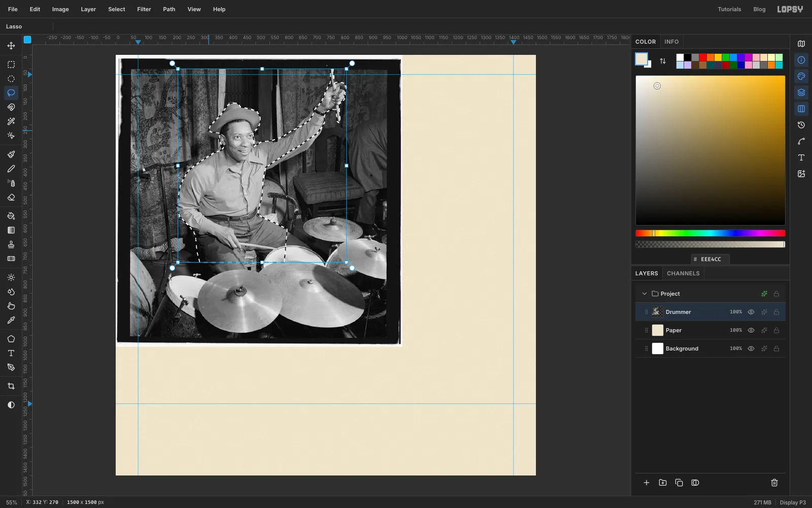Select the Paper layer thumbnail
This screenshot has width=812, height=508.
tap(658, 330)
